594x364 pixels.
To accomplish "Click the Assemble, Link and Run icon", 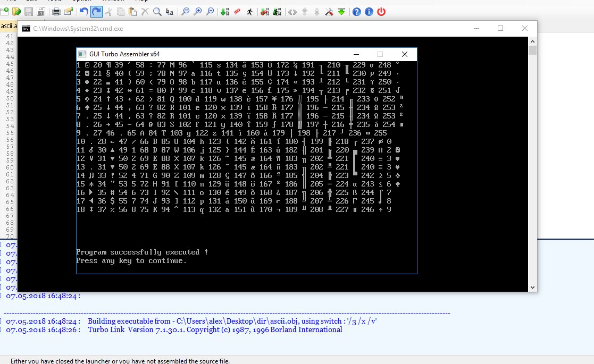I will pos(277,12).
